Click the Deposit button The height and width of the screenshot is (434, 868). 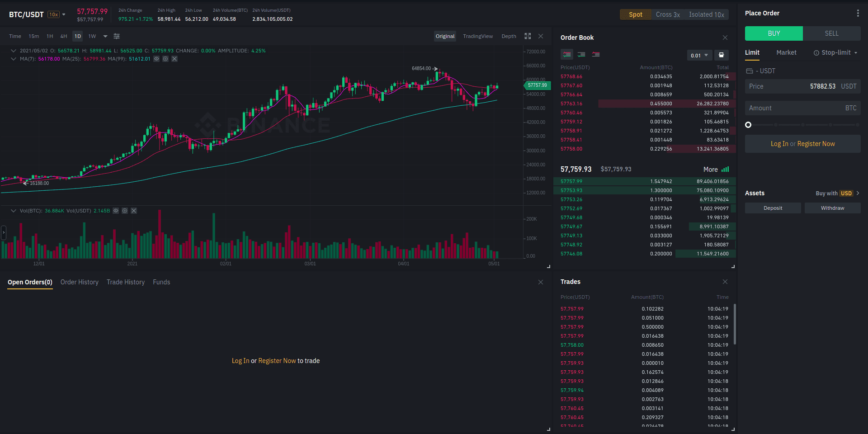coord(773,208)
